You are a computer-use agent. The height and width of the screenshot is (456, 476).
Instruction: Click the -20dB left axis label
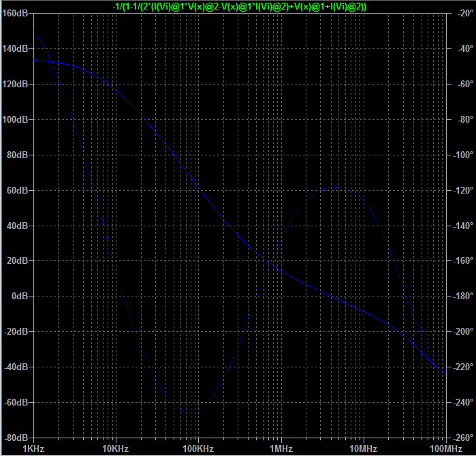(x=16, y=331)
